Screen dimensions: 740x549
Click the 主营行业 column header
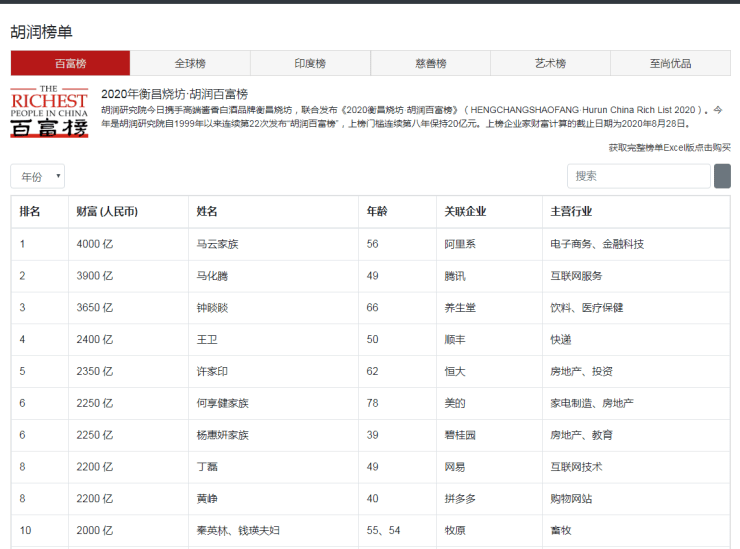tap(571, 212)
